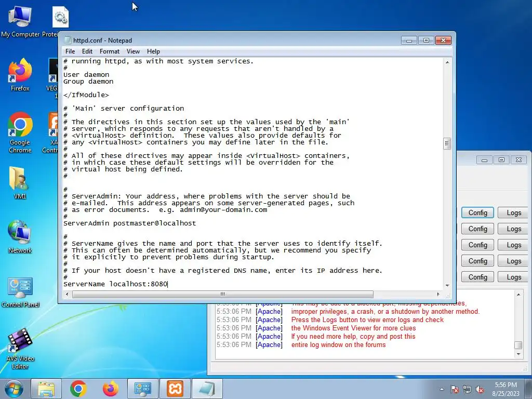Minimize the XAMPP control panel window
Image resolution: width=532 pixels, height=399 pixels.
pos(485,160)
